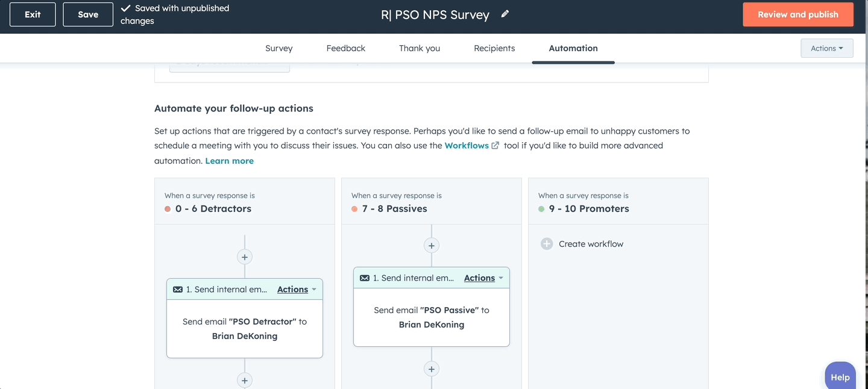Open Actions dropdown on Passive email card

tap(483, 278)
